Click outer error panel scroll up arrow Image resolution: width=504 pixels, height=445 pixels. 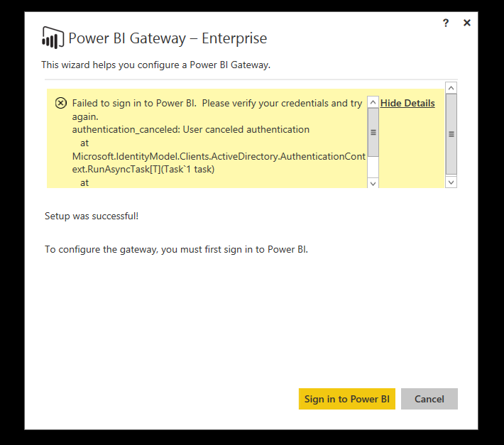point(451,88)
